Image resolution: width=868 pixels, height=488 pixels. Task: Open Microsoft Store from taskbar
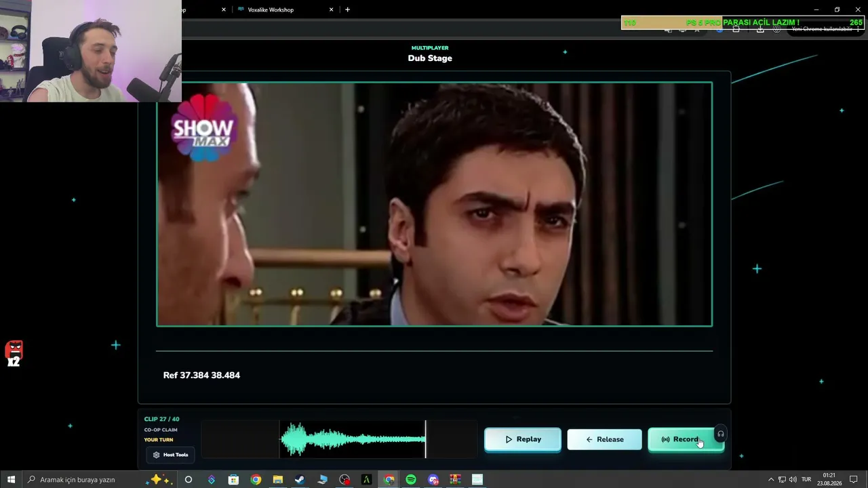pos(233,479)
